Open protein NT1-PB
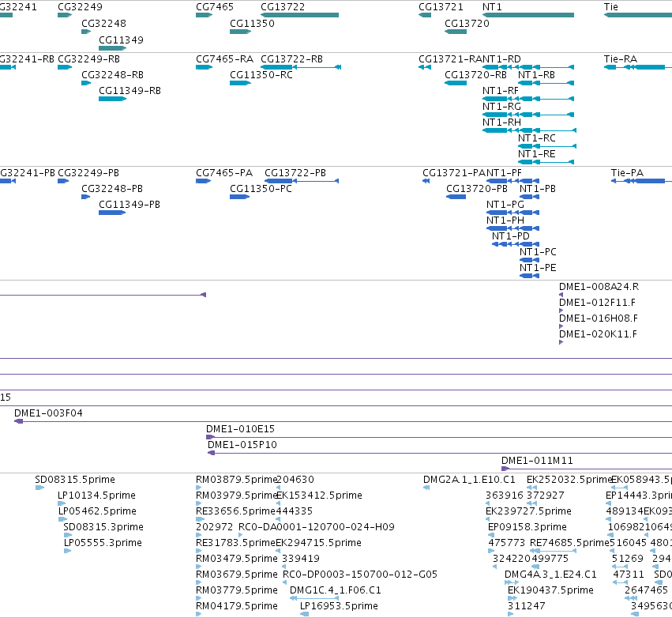Viewport: 672px width, 618px height. pos(538,189)
